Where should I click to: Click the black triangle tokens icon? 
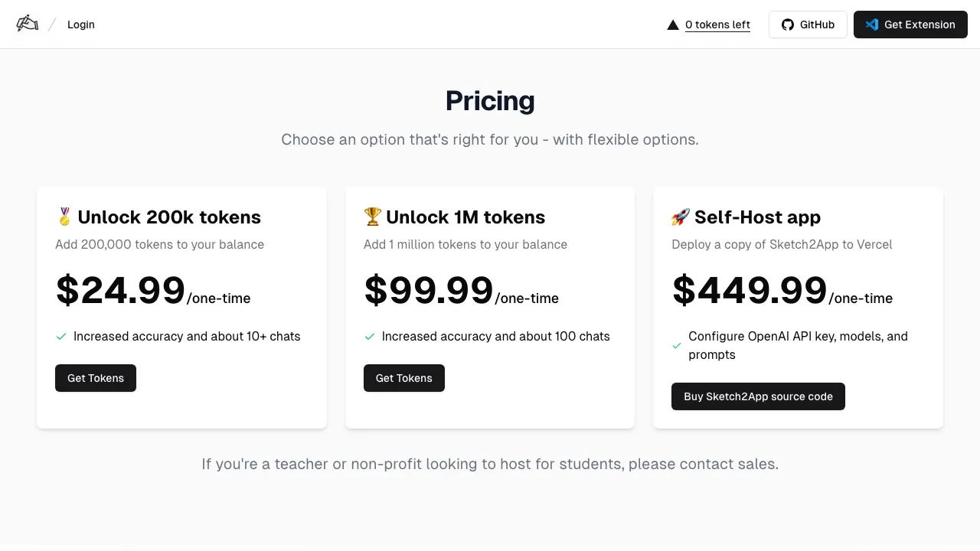click(673, 24)
